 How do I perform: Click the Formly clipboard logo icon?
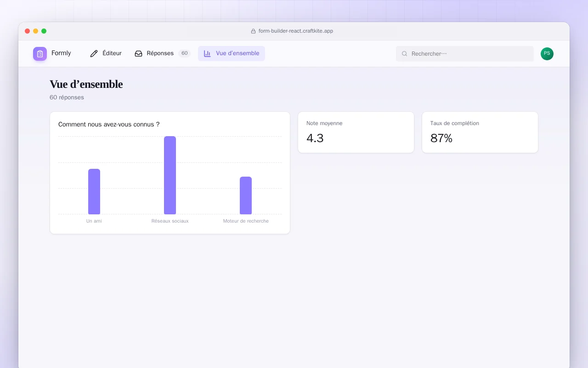[x=40, y=54]
